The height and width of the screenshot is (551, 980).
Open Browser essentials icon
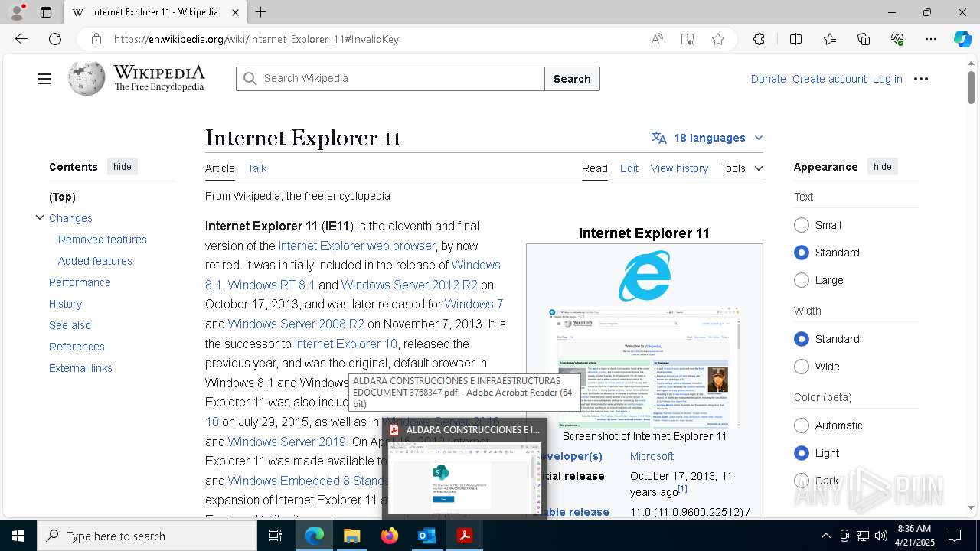pyautogui.click(x=897, y=39)
